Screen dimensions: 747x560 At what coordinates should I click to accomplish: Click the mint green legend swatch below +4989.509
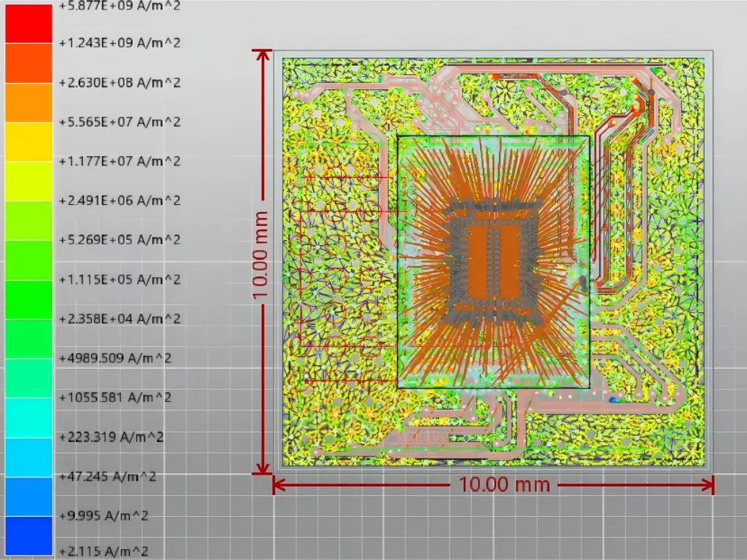click(28, 378)
